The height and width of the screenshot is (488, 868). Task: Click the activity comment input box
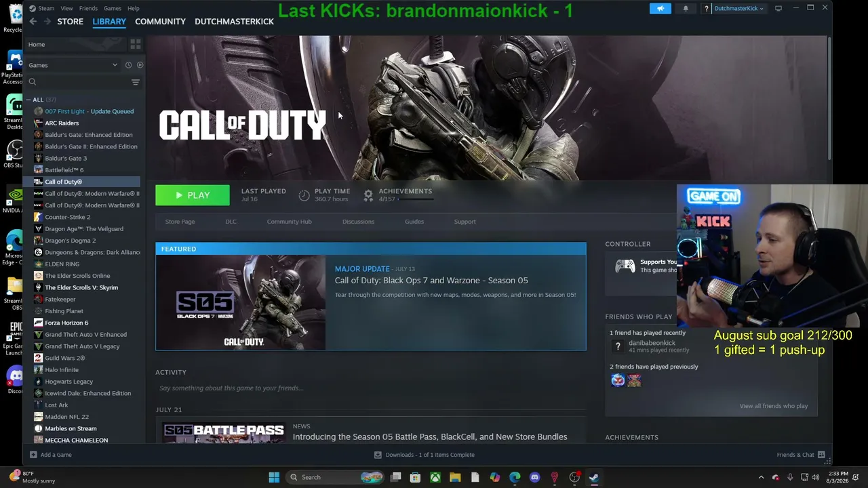coord(370,388)
